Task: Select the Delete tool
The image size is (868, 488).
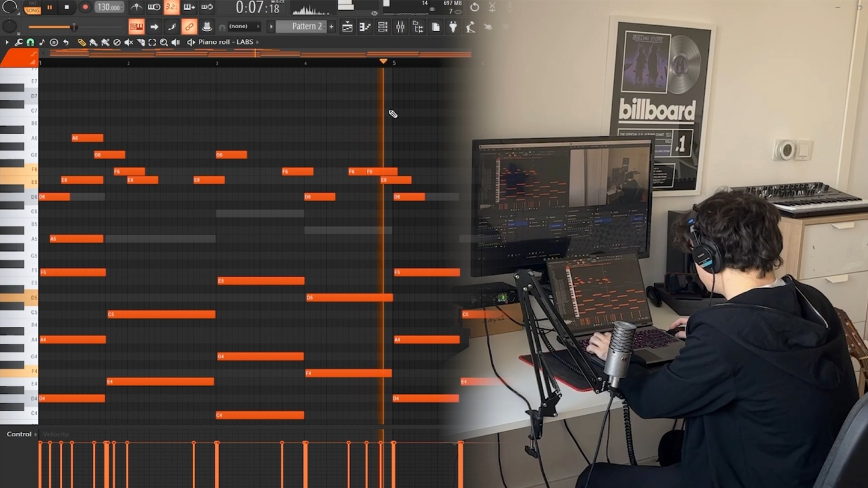Action: point(117,43)
